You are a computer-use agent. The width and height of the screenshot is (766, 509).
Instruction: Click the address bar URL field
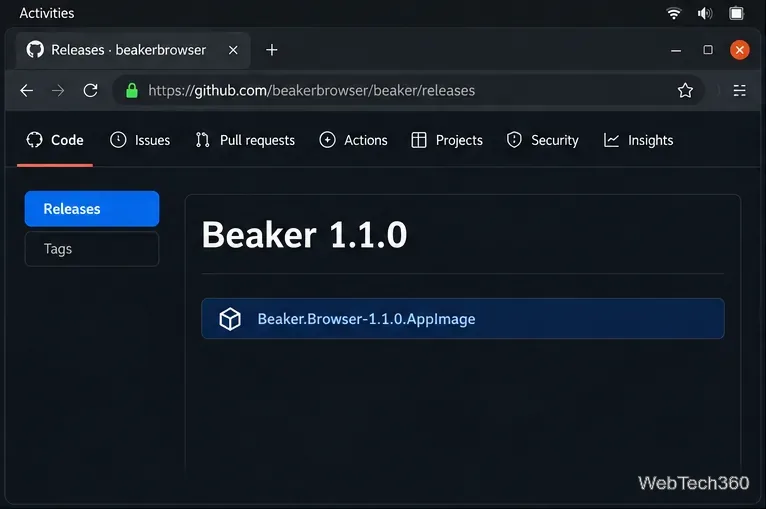point(408,90)
